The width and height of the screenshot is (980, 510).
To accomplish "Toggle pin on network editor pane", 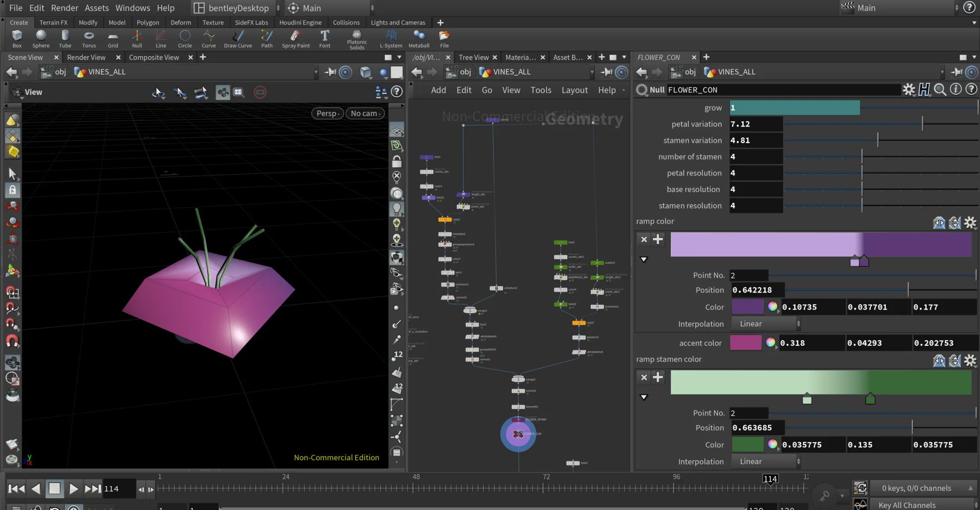I will pyautogui.click(x=607, y=72).
